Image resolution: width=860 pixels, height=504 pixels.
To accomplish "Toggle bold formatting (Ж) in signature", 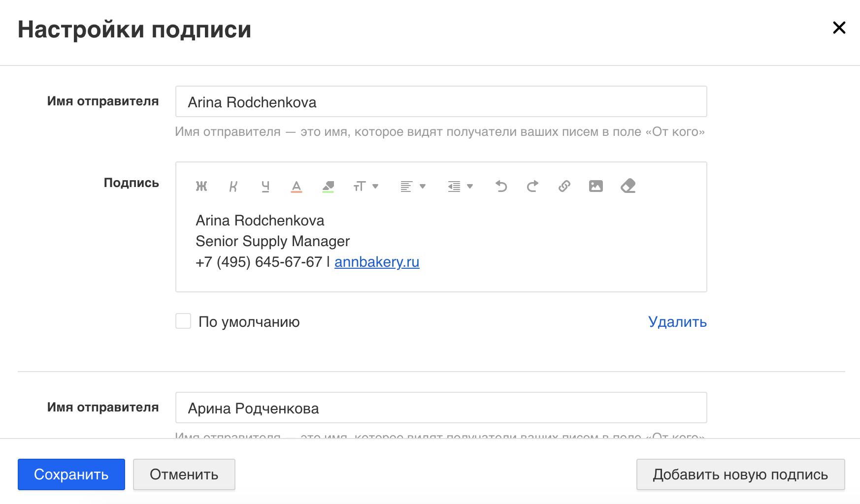I will tap(201, 186).
